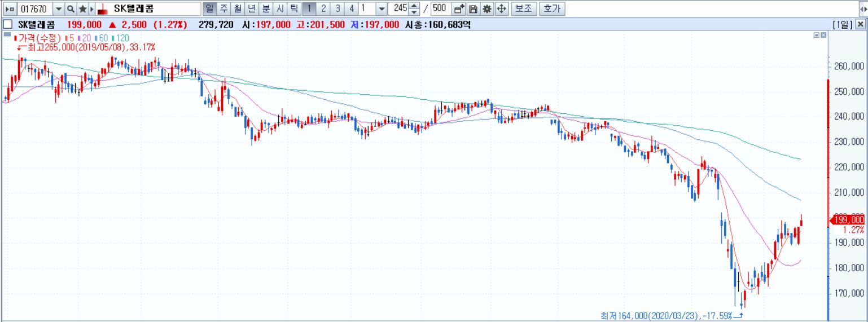The width and height of the screenshot is (868, 322).
Task: Increase the candle count with up arrow
Action: coord(415,6)
